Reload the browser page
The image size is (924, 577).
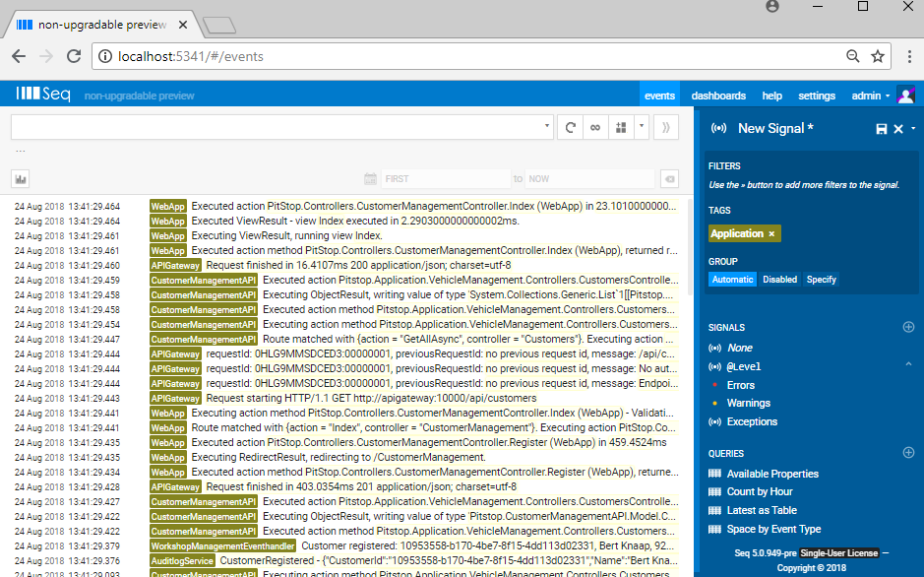click(74, 56)
